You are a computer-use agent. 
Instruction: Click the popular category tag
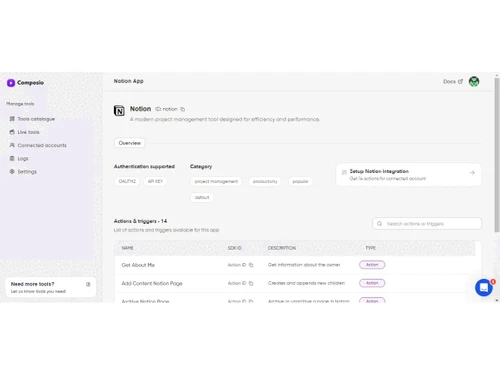tap(300, 181)
